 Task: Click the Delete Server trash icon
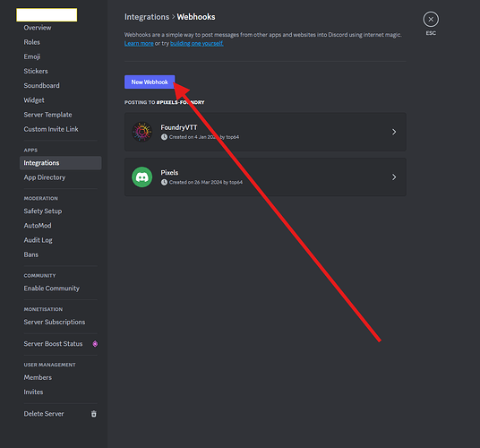(x=94, y=414)
